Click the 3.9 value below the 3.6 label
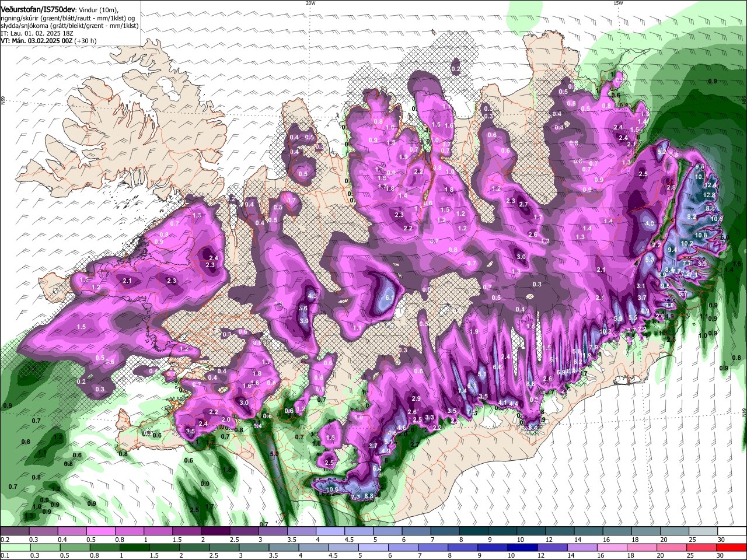The height and width of the screenshot is (560, 747). pos(303,321)
